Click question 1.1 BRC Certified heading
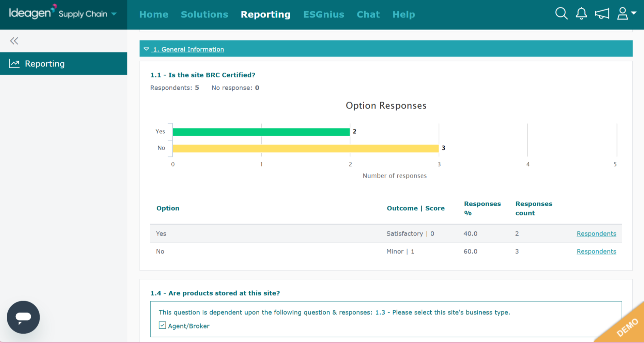644x344 pixels. pos(203,75)
